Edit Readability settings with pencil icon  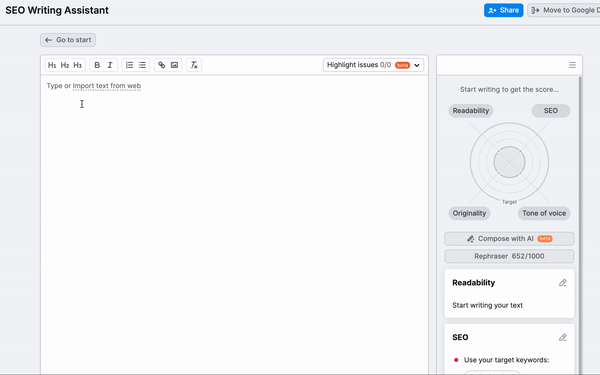[x=562, y=283]
